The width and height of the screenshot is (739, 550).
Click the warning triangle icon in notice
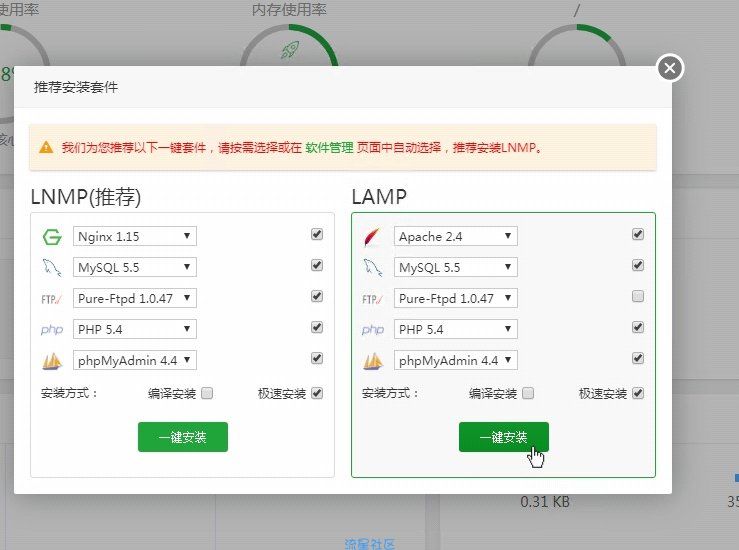pos(46,148)
